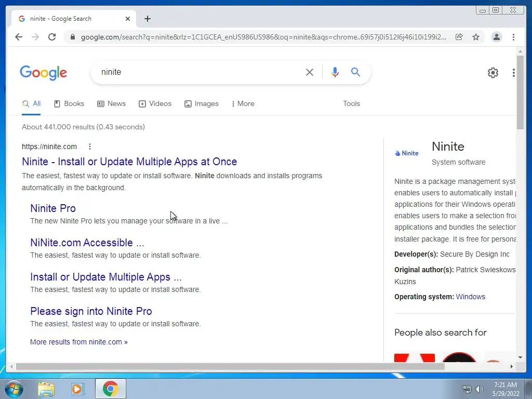Viewport: 532px width, 399px height.
Task: Expand the More search categories menu
Action: click(243, 104)
